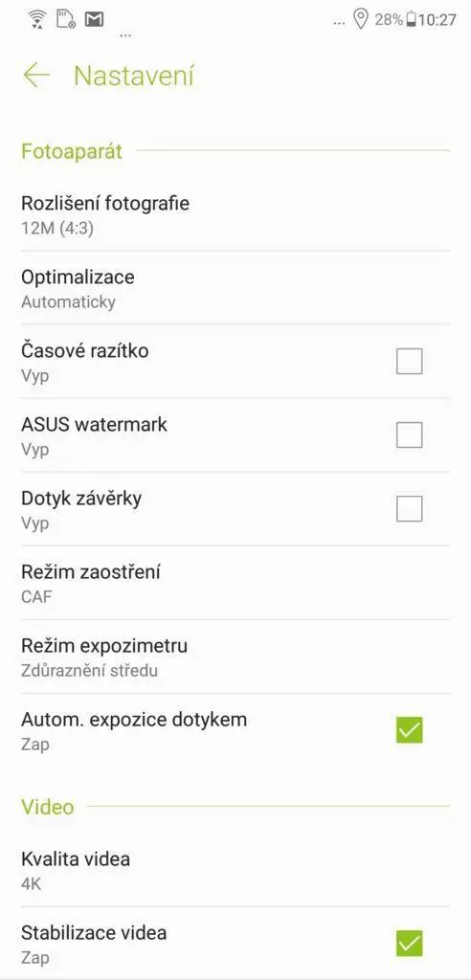Enable the ASUS watermark checkbox
This screenshot has width=471, height=980.
click(x=409, y=435)
